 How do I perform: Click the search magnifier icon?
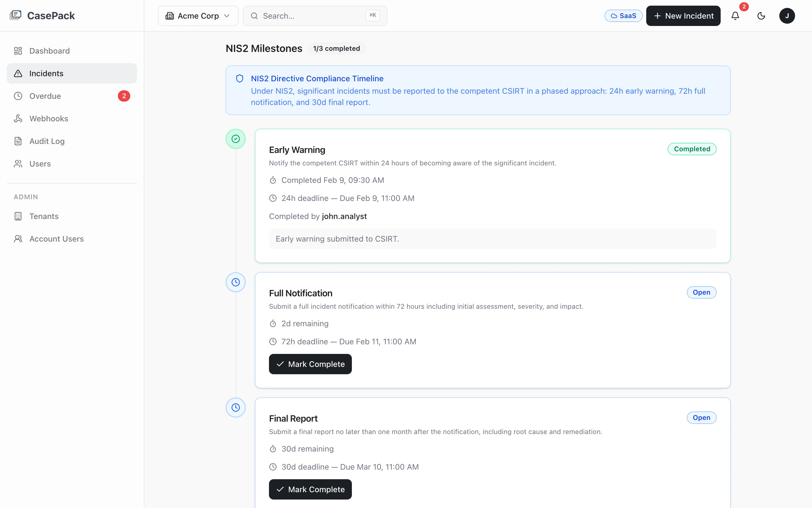254,16
